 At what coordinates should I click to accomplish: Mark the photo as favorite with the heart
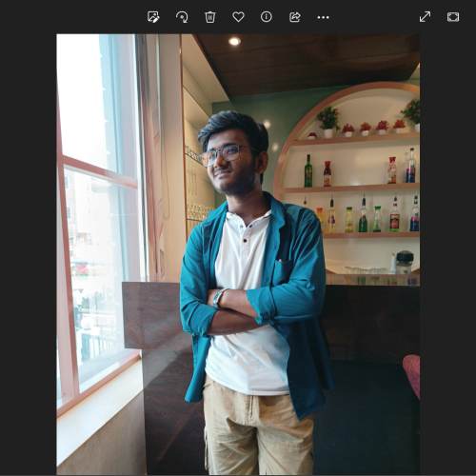(238, 17)
